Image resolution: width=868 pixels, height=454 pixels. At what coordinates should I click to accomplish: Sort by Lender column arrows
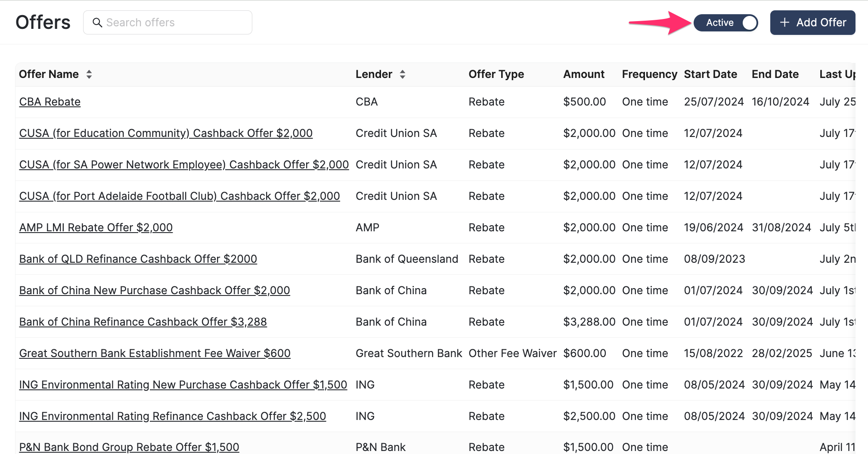[x=403, y=75]
